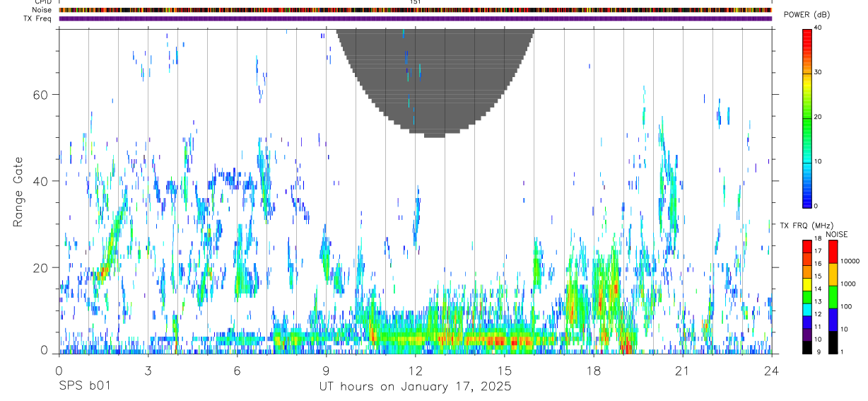Click the Noise label above the plot
The height and width of the screenshot is (401, 868).
click(43, 10)
